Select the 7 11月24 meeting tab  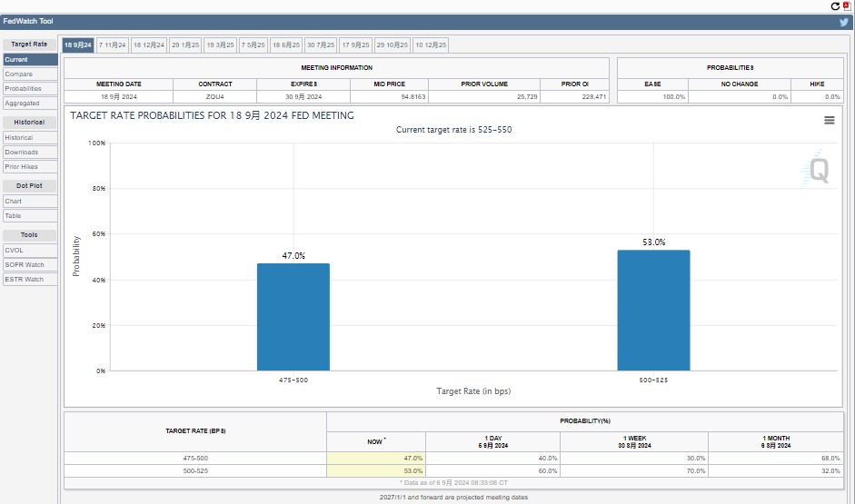tap(113, 44)
